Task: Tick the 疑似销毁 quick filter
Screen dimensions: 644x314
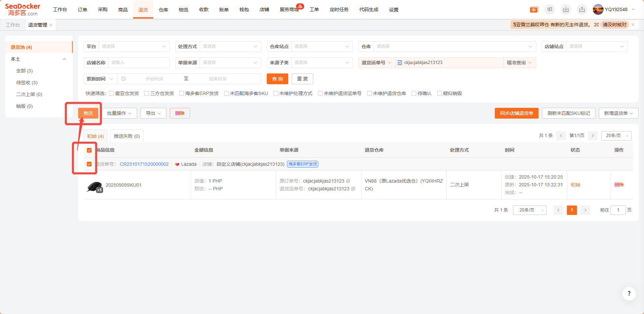Action: pyautogui.click(x=440, y=93)
